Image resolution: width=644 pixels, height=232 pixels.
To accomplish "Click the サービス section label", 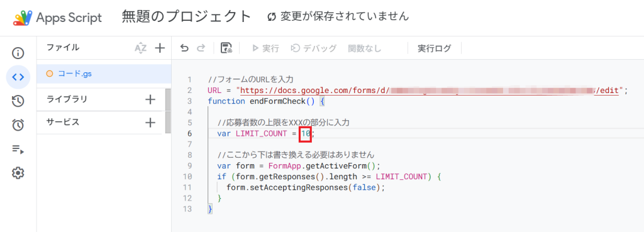I will click(x=63, y=123).
